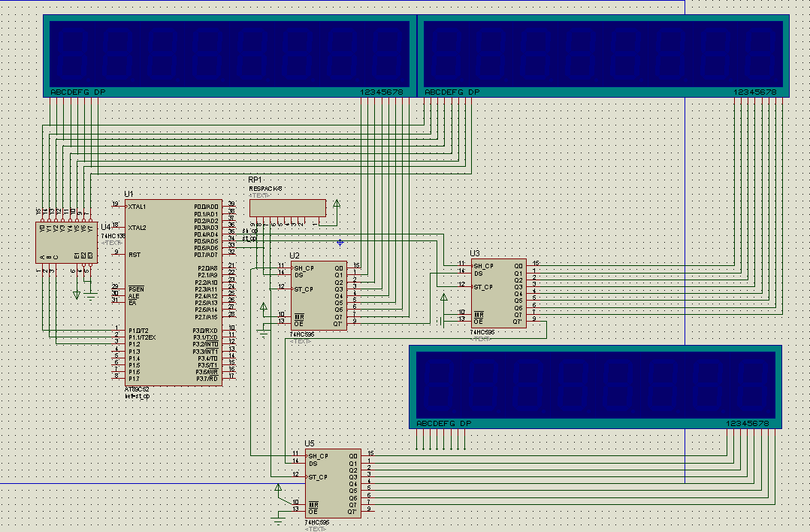Click the PSEN pin label on U1
This screenshot has width=810, height=532.
pos(137,289)
